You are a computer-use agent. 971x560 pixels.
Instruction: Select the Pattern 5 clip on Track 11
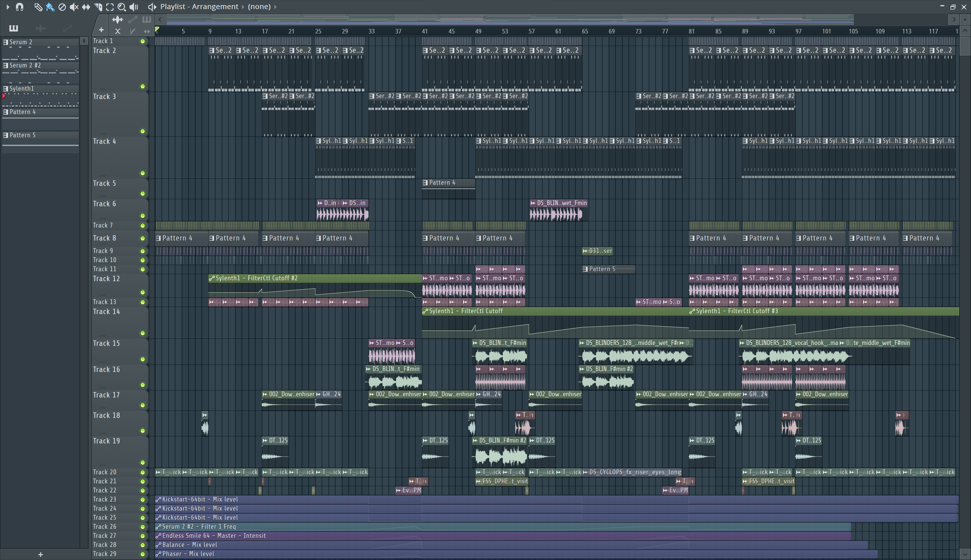click(608, 269)
